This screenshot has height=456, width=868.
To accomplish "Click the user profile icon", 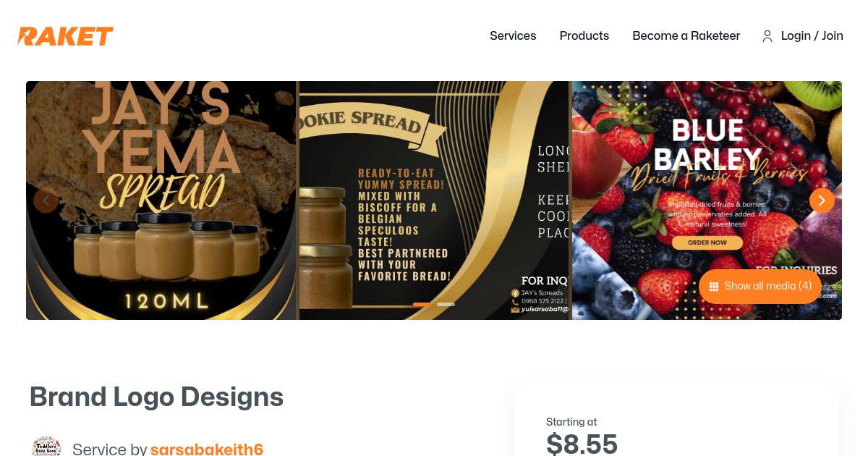I will 767,36.
